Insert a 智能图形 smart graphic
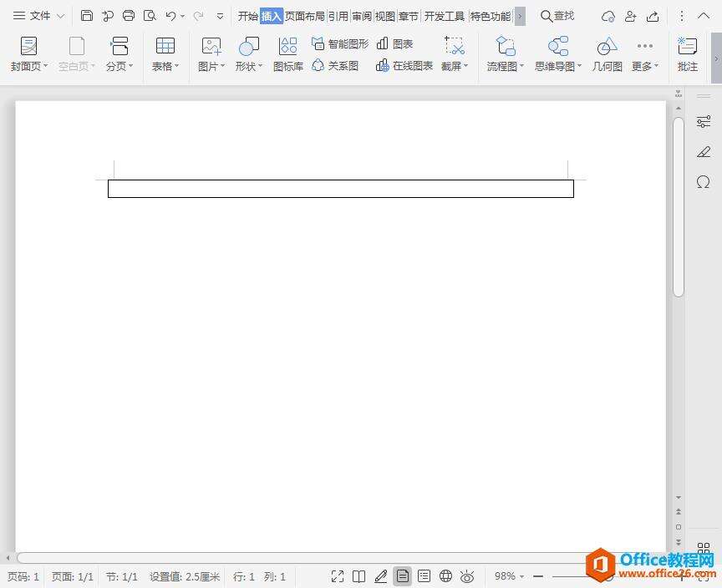This screenshot has height=588, width=722. click(x=340, y=43)
